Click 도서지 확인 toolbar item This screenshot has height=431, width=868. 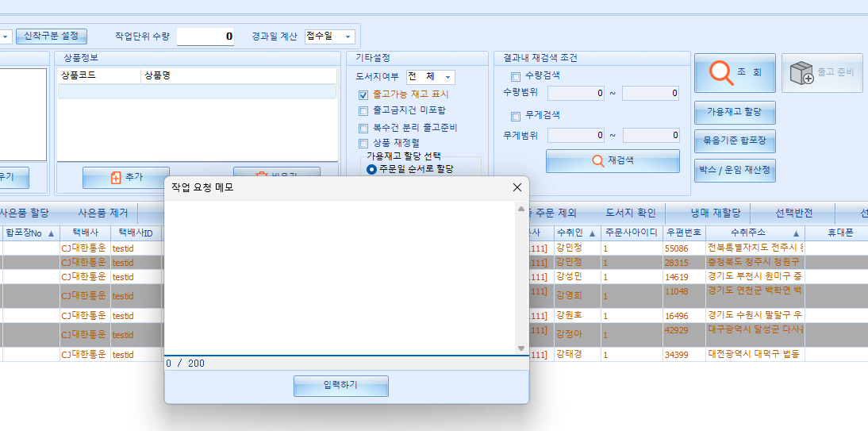pos(630,213)
